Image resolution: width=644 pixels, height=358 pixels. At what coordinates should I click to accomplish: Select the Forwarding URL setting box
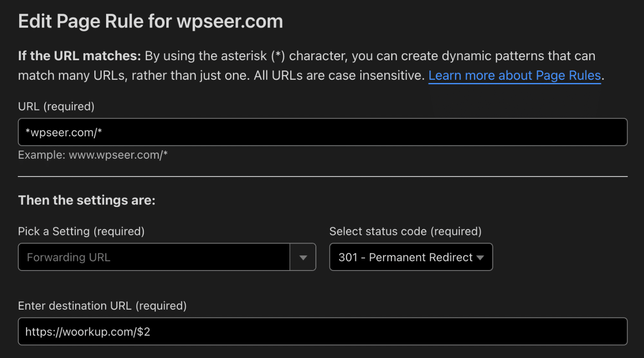click(167, 257)
